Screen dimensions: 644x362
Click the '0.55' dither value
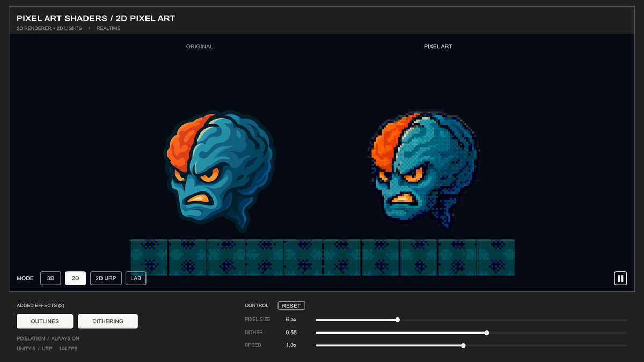click(291, 333)
